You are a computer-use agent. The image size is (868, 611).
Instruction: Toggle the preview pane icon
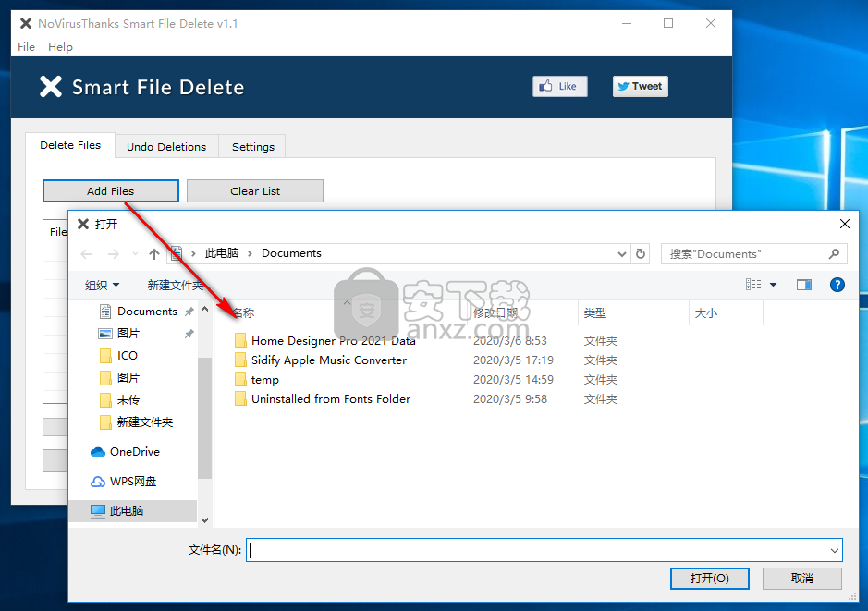click(x=804, y=285)
